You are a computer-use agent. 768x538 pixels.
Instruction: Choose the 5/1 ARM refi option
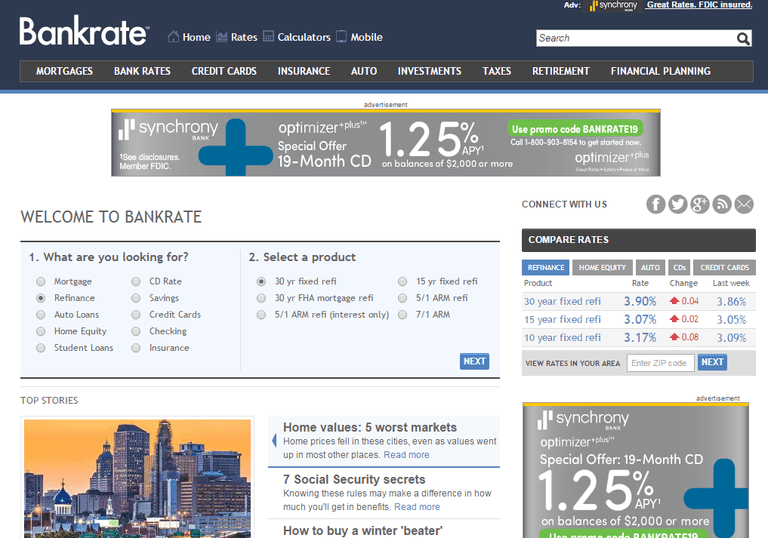pyautogui.click(x=402, y=298)
